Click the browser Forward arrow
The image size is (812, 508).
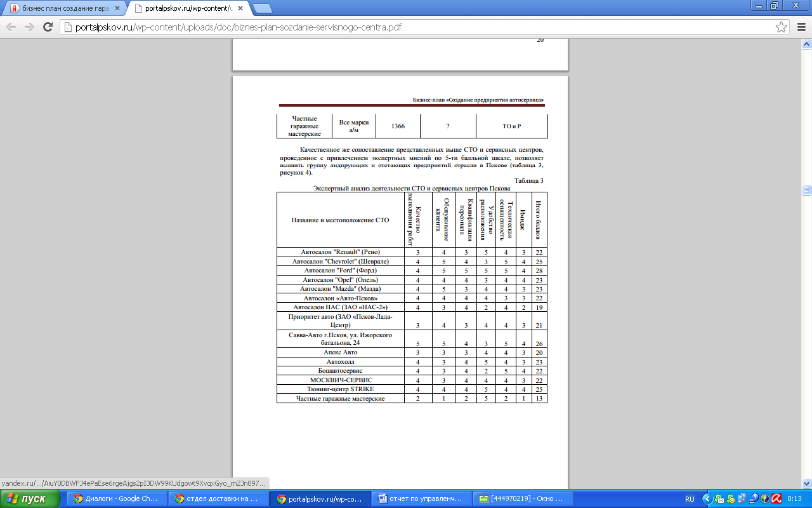coord(29,27)
